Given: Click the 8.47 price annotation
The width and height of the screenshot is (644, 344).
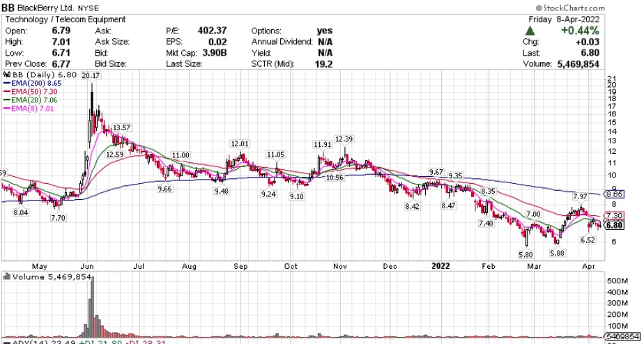Looking at the screenshot, I should point(449,205).
